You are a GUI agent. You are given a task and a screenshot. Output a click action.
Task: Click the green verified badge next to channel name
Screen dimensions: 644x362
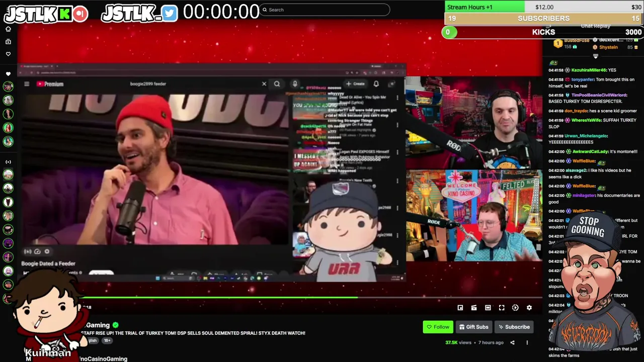click(116, 325)
